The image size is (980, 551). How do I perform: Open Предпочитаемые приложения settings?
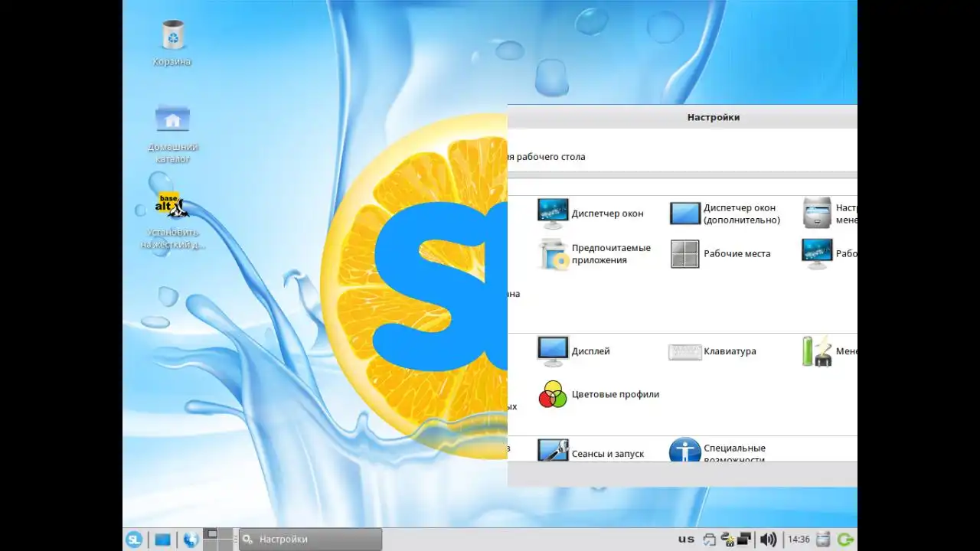click(x=594, y=254)
